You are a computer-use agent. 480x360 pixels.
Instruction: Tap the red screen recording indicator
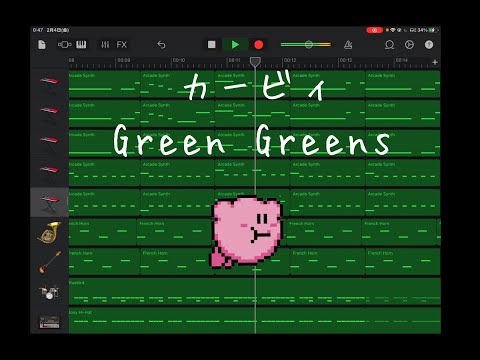(374, 30)
